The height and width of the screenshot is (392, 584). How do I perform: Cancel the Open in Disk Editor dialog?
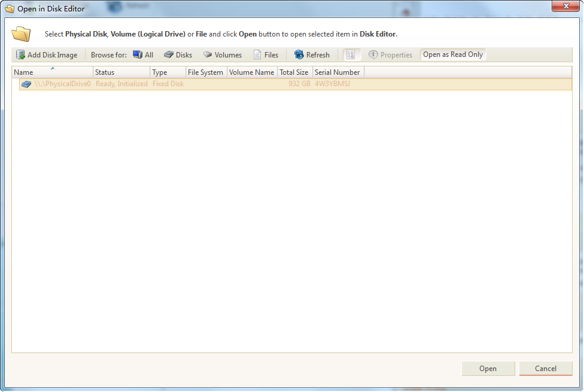(545, 369)
